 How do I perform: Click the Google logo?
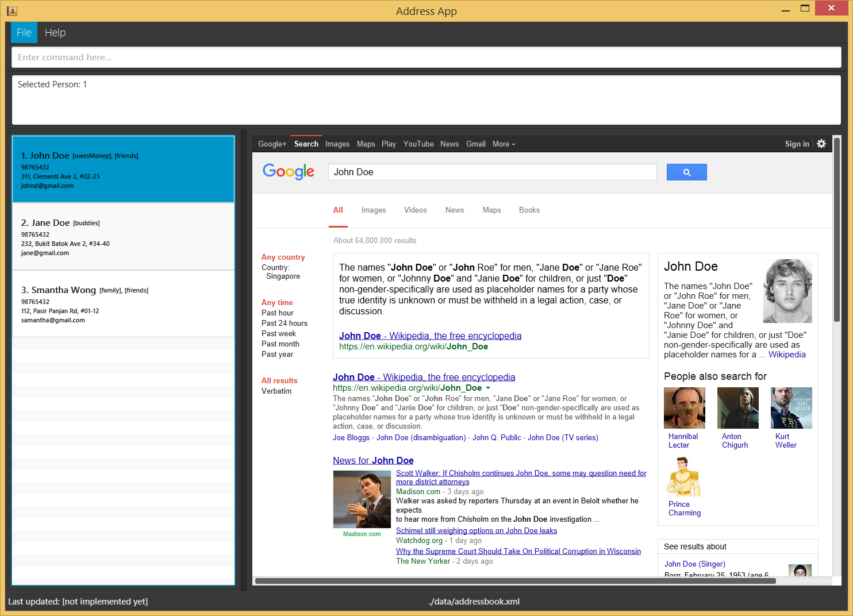tap(289, 171)
